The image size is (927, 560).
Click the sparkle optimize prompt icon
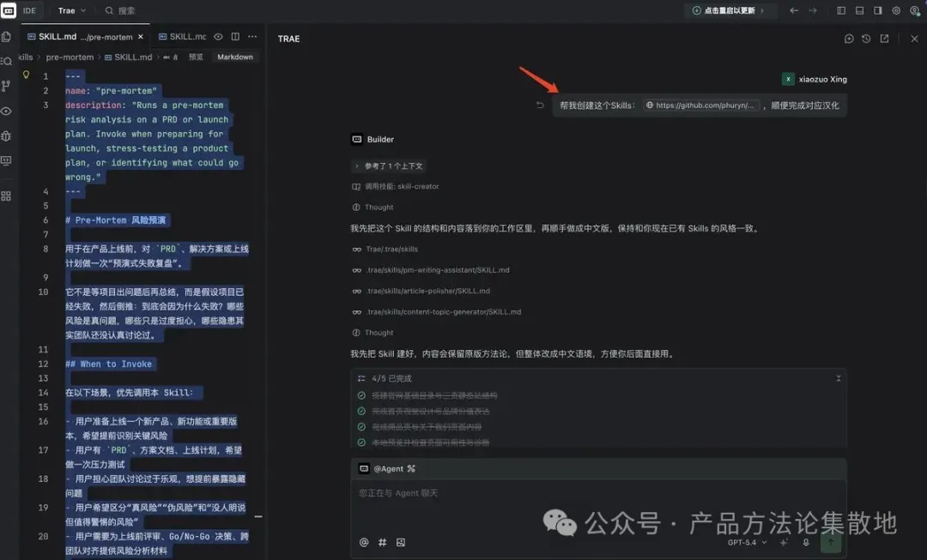784,542
